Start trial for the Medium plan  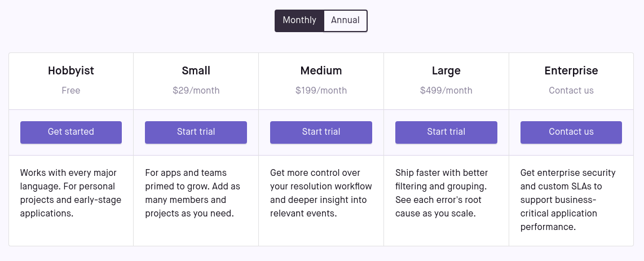click(321, 132)
